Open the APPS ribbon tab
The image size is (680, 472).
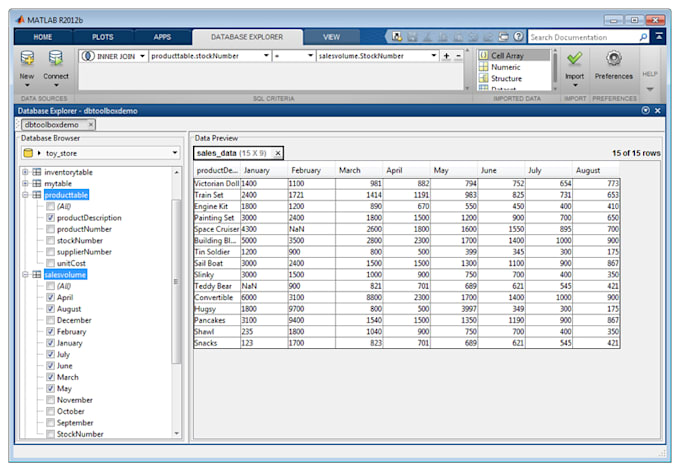[164, 37]
